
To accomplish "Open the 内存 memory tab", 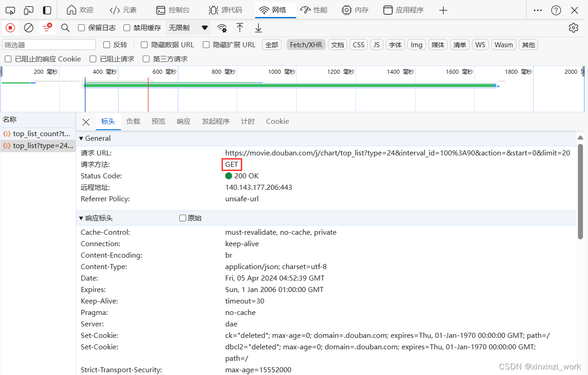I will click(x=355, y=10).
